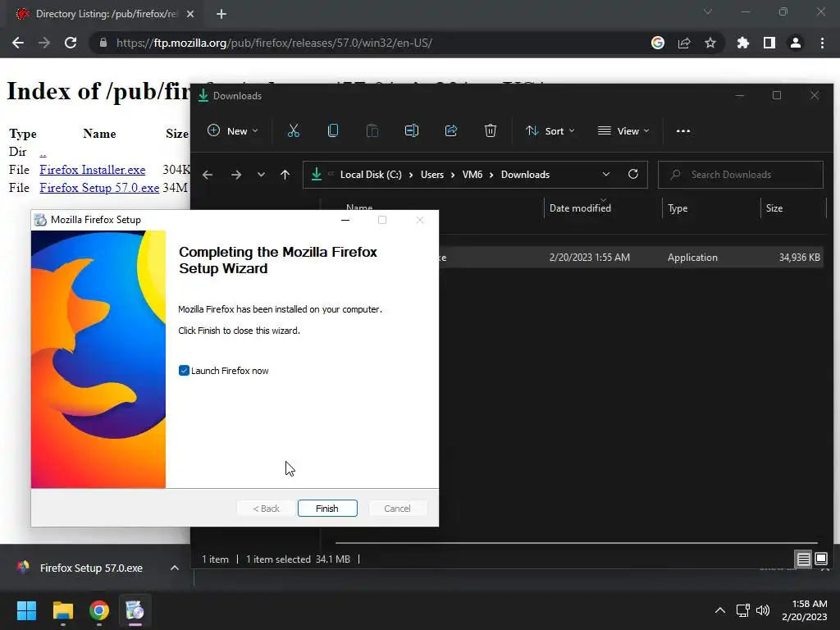Open network icon in system tray
This screenshot has width=840, height=630.
pyautogui.click(x=742, y=610)
